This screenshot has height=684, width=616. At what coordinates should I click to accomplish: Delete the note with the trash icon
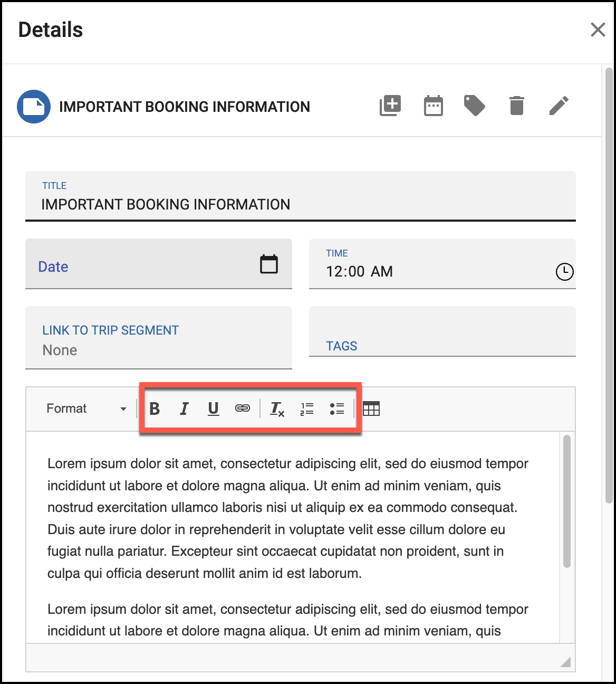tap(517, 106)
